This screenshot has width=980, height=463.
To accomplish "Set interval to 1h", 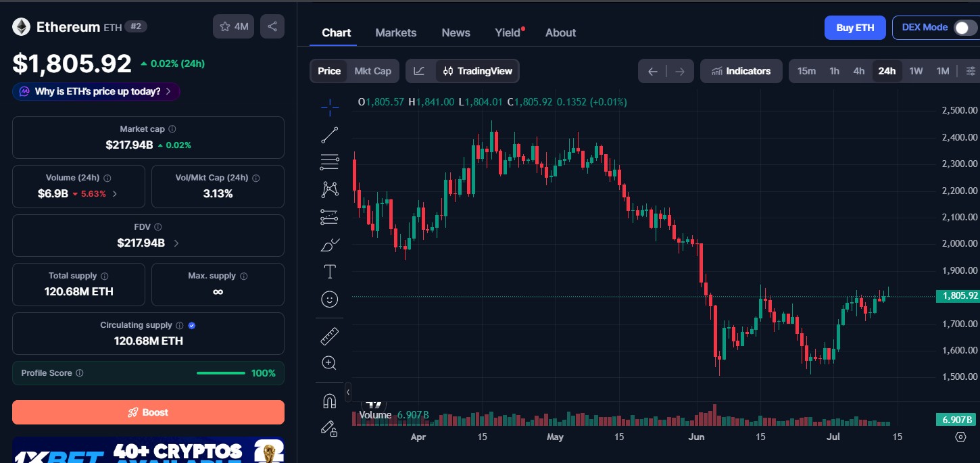I will coord(835,71).
